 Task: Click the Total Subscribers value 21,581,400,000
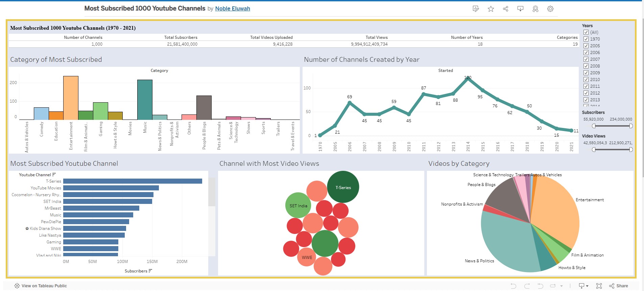coord(182,44)
